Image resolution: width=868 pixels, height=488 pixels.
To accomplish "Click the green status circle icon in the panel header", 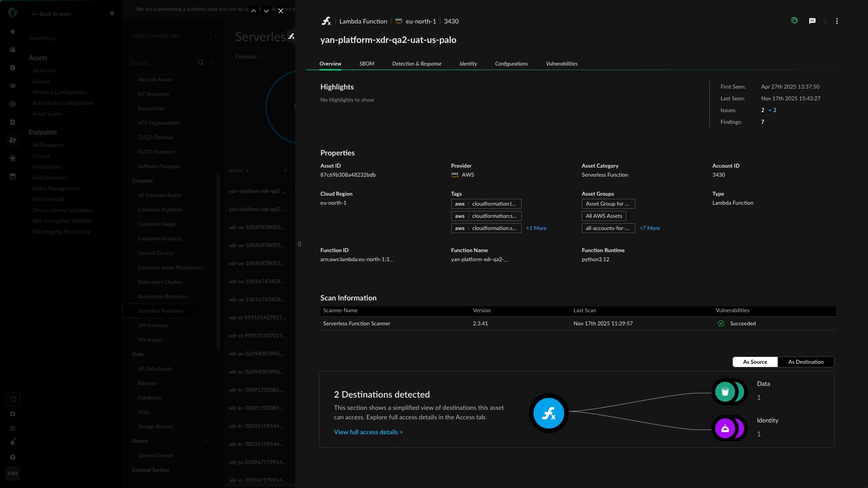I will click(x=794, y=21).
